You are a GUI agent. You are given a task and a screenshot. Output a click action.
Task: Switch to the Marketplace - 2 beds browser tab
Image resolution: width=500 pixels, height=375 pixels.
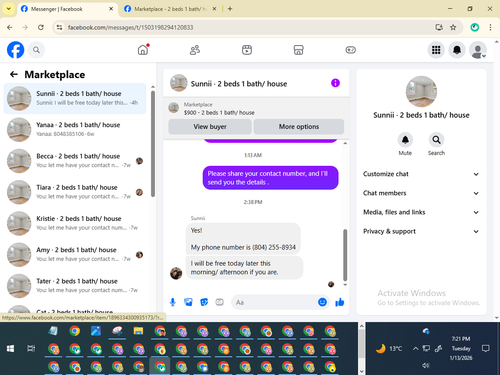170,9
